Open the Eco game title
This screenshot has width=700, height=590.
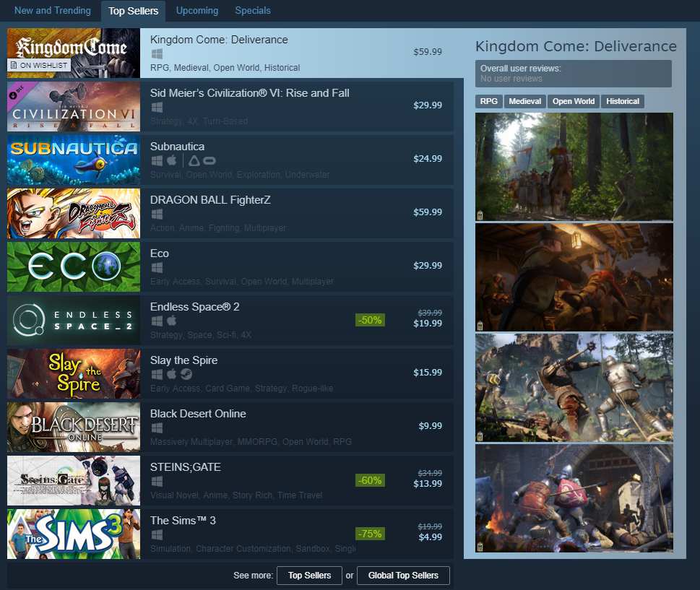160,253
